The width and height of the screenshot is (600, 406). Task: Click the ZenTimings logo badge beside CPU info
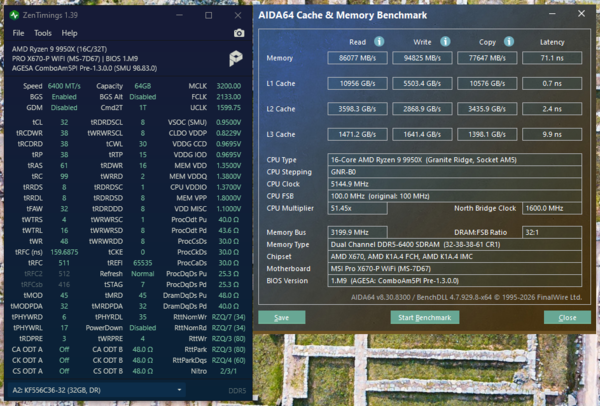[x=236, y=58]
